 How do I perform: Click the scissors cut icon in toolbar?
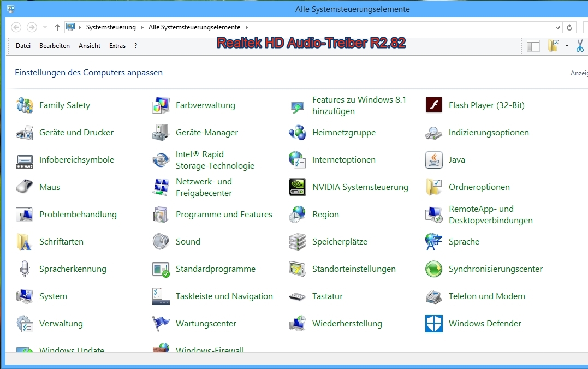pos(580,46)
